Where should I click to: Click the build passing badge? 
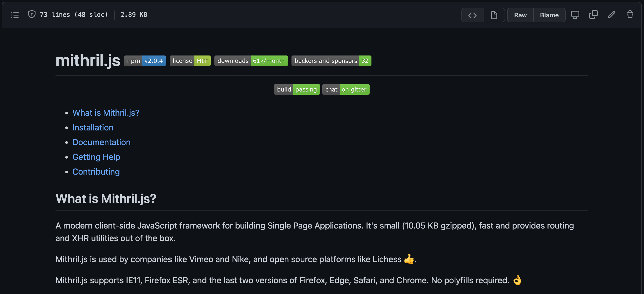click(297, 89)
